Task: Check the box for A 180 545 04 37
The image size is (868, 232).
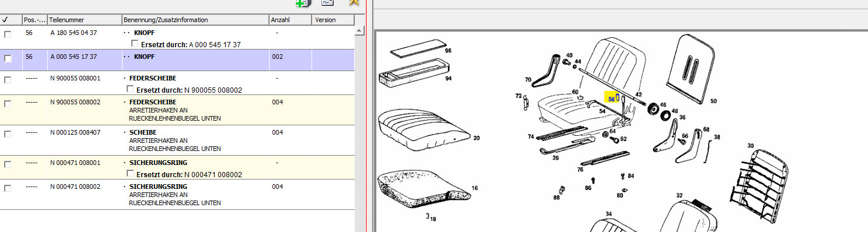Action: point(8,34)
